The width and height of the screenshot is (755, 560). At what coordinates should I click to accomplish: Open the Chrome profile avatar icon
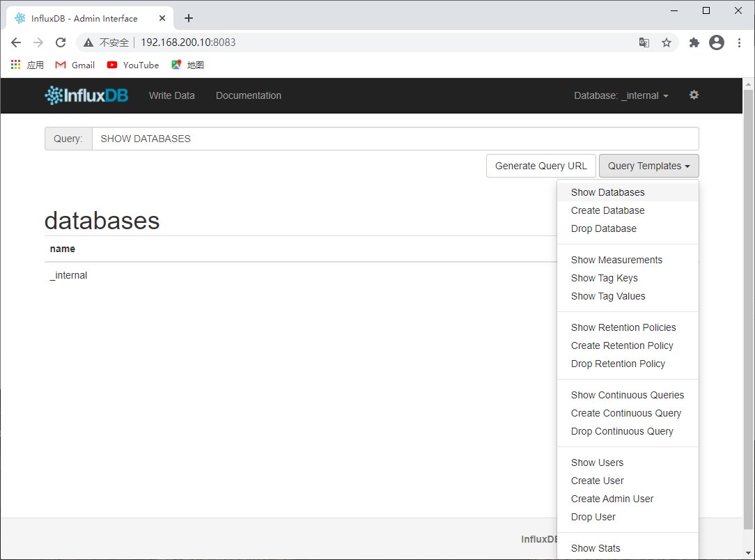tap(717, 42)
